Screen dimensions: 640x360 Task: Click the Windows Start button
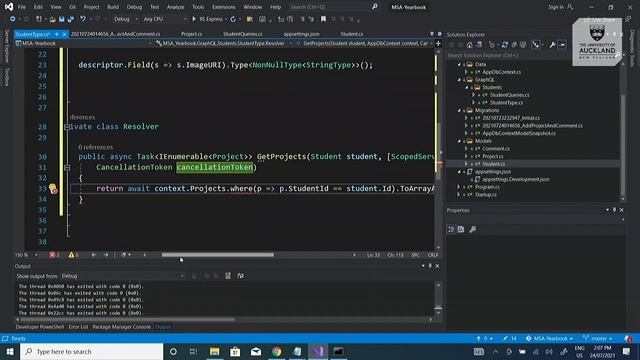click(10, 351)
